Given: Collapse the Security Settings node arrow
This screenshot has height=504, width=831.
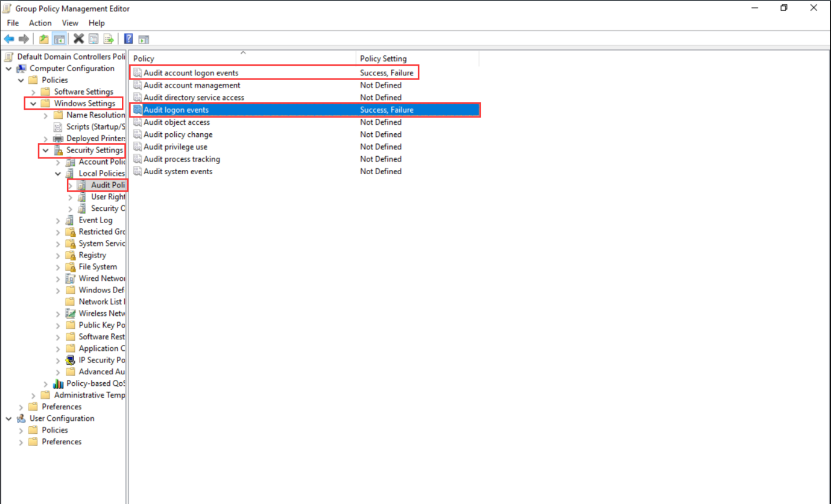Looking at the screenshot, I should (x=45, y=150).
